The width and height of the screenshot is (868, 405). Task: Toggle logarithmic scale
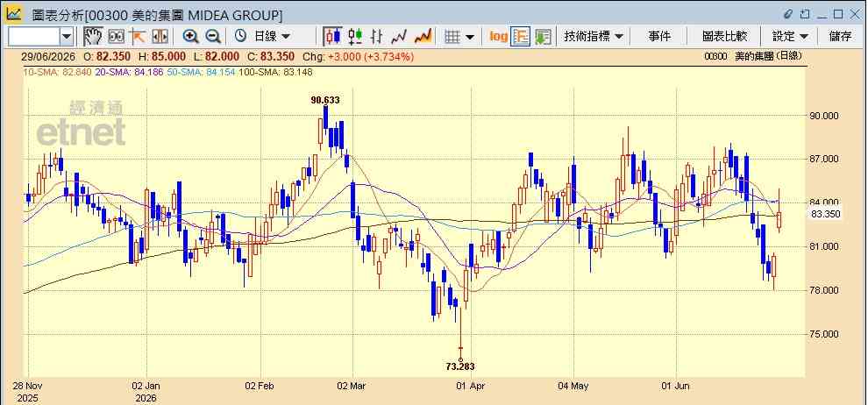tap(498, 37)
